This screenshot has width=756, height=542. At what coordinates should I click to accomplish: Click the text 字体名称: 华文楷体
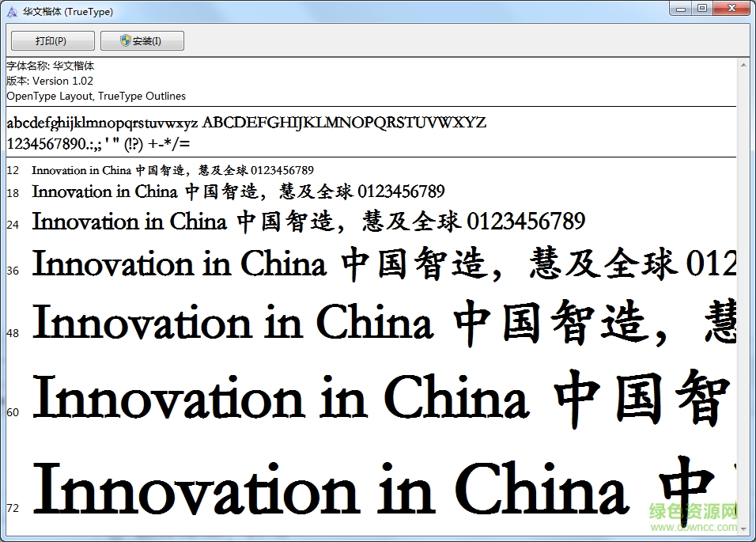pyautogui.click(x=51, y=66)
